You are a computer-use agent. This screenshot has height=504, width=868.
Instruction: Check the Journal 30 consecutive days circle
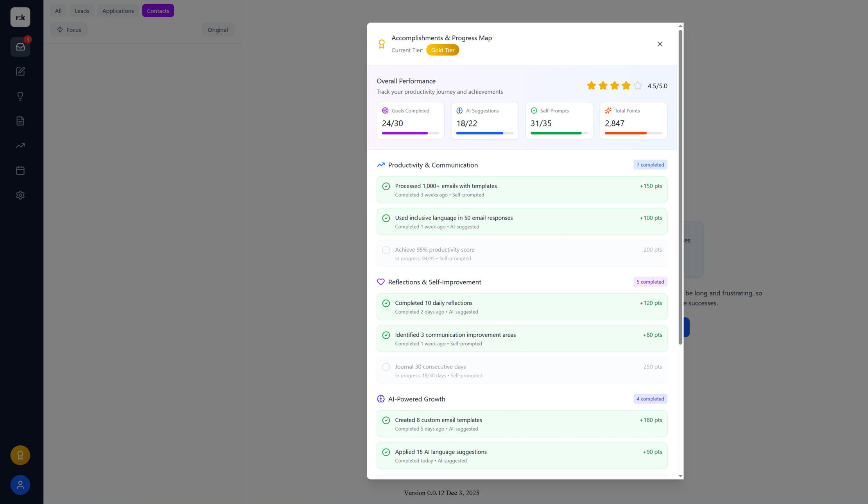click(x=386, y=367)
